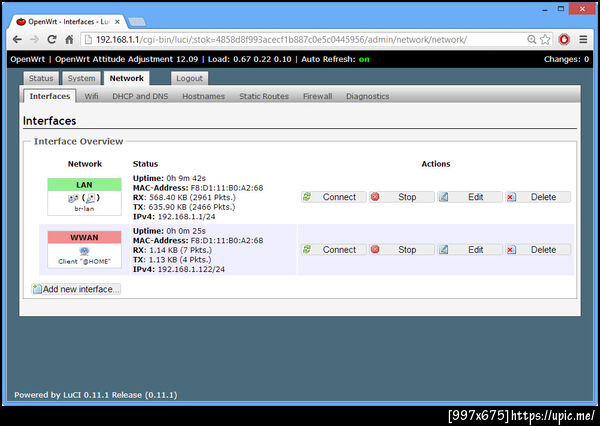
Task: Click Delete for the WWAN interface
Action: (538, 250)
